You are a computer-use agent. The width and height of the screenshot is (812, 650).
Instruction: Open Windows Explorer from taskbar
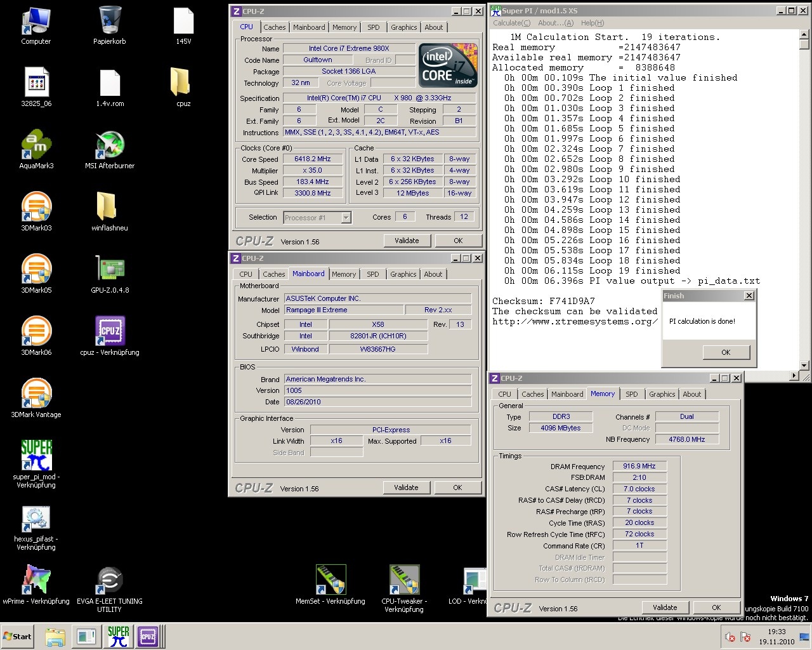point(55,637)
